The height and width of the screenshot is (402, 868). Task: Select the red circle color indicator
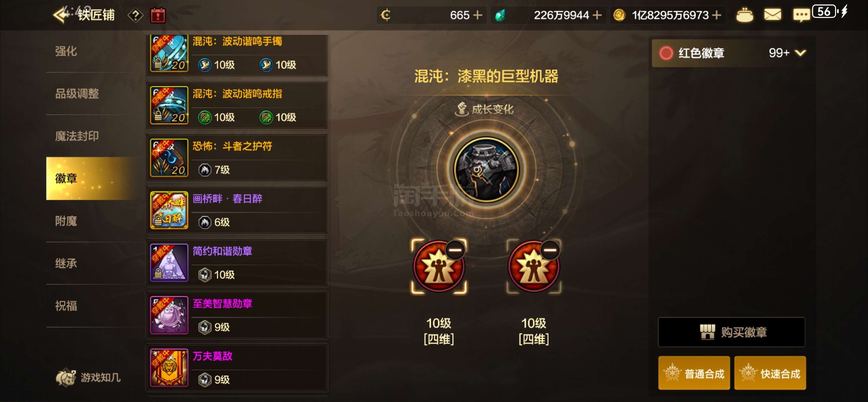point(666,53)
